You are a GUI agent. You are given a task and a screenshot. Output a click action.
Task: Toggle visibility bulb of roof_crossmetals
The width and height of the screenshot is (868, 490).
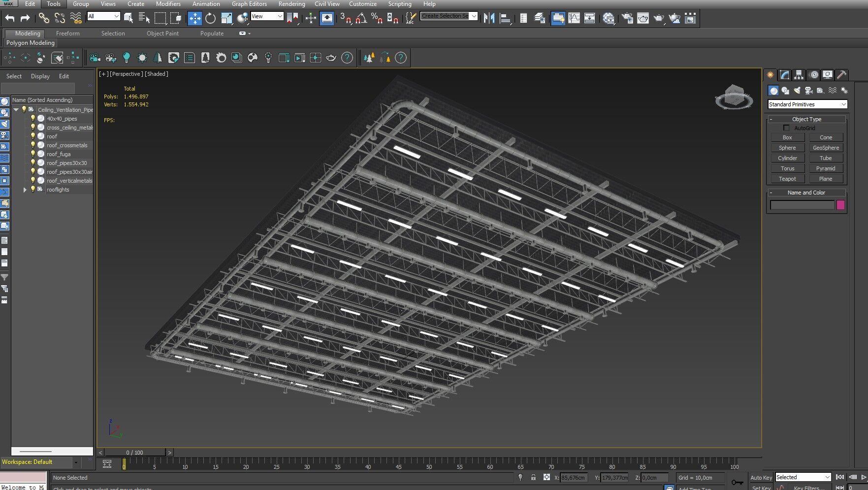pyautogui.click(x=33, y=145)
